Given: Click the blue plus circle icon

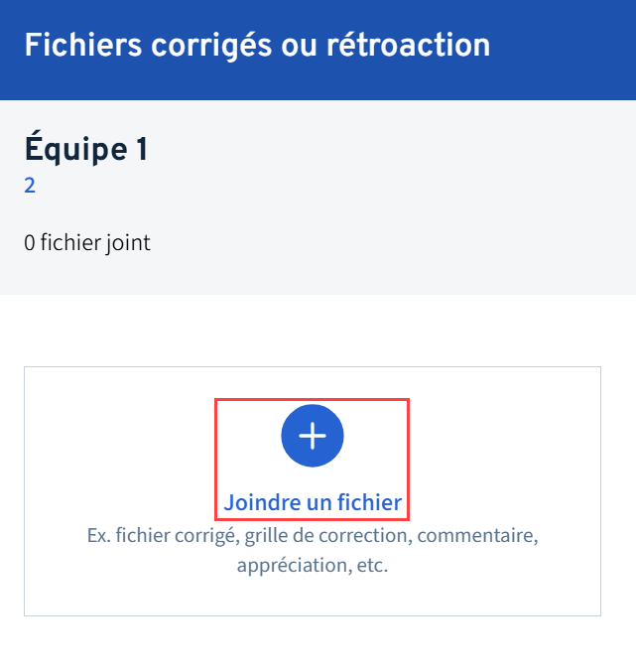Looking at the screenshot, I should [x=313, y=436].
